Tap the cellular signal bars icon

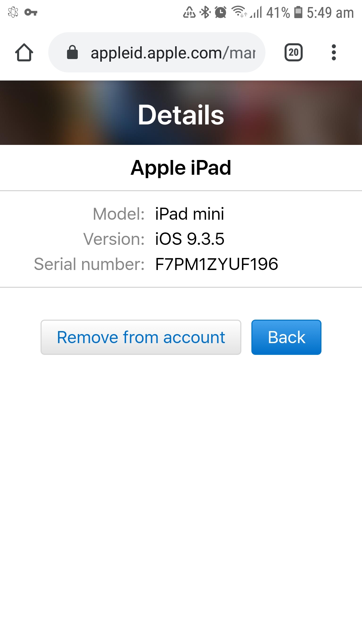click(256, 12)
